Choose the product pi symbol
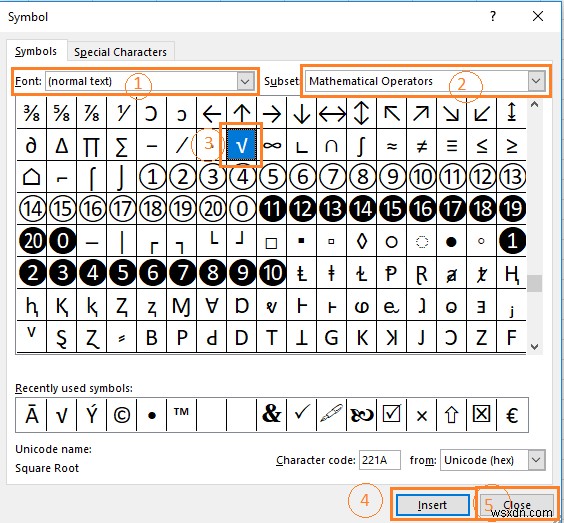This screenshot has width=564, height=523. click(92, 145)
